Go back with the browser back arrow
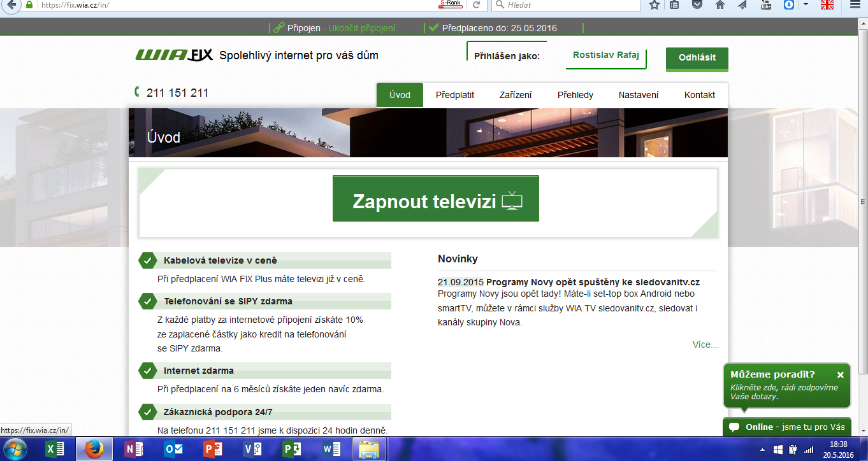The height and width of the screenshot is (461, 868). point(11,4)
